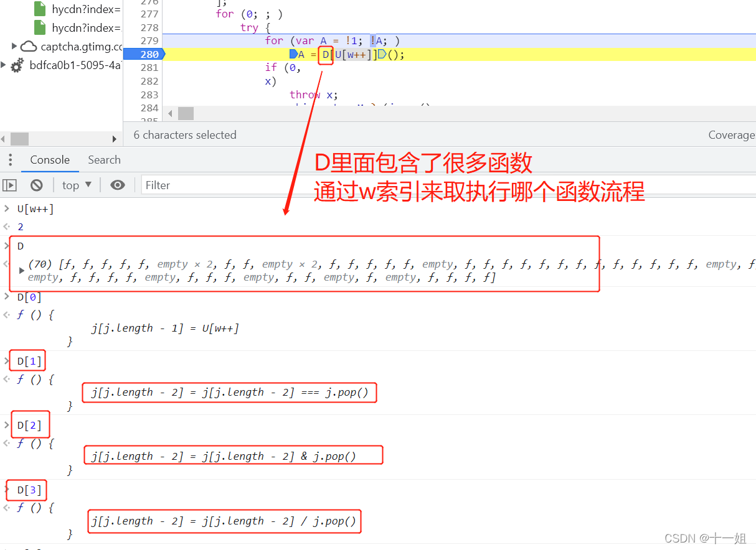Click the 'try {' code line
This screenshot has height=550, width=756.
255,27
